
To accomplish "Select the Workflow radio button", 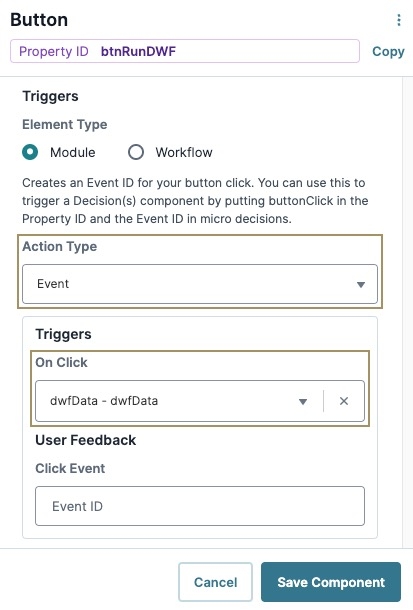I will [136, 152].
